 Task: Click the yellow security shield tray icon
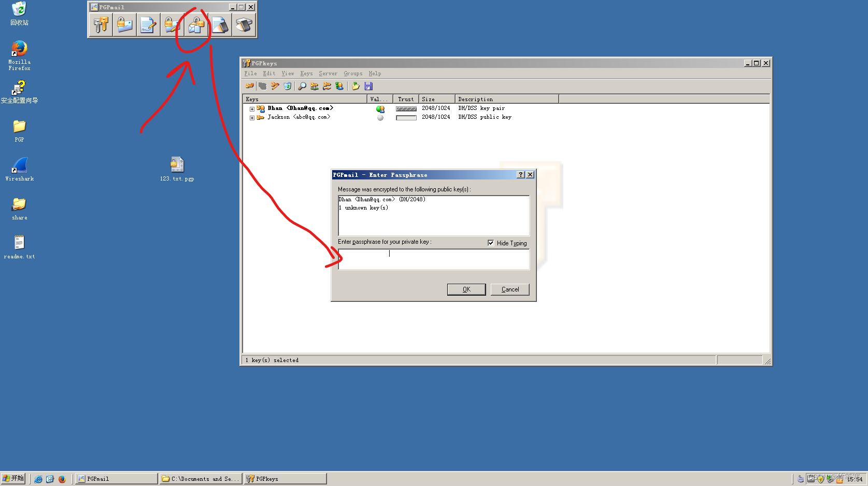pos(820,479)
